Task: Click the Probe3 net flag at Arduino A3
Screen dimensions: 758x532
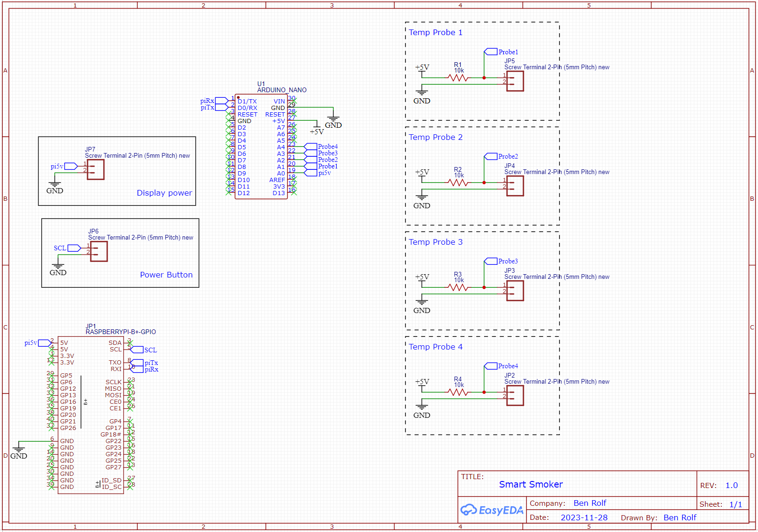Action: click(x=321, y=153)
